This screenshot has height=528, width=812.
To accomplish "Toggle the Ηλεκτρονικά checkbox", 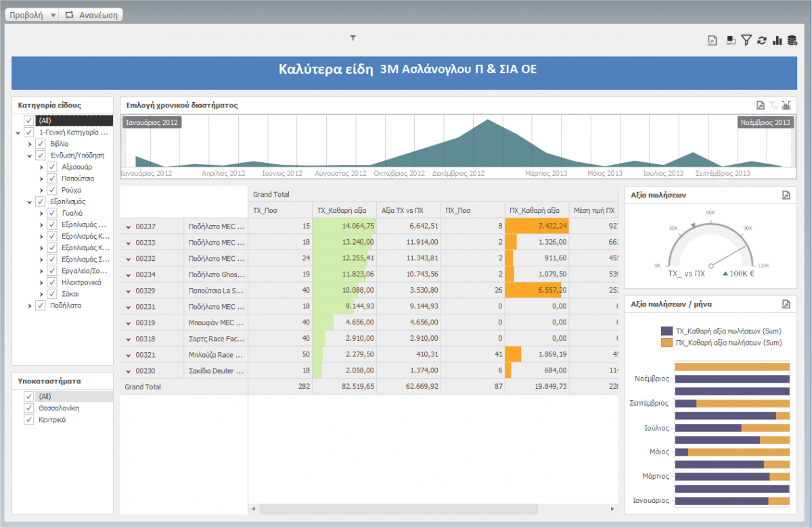I will (51, 282).
